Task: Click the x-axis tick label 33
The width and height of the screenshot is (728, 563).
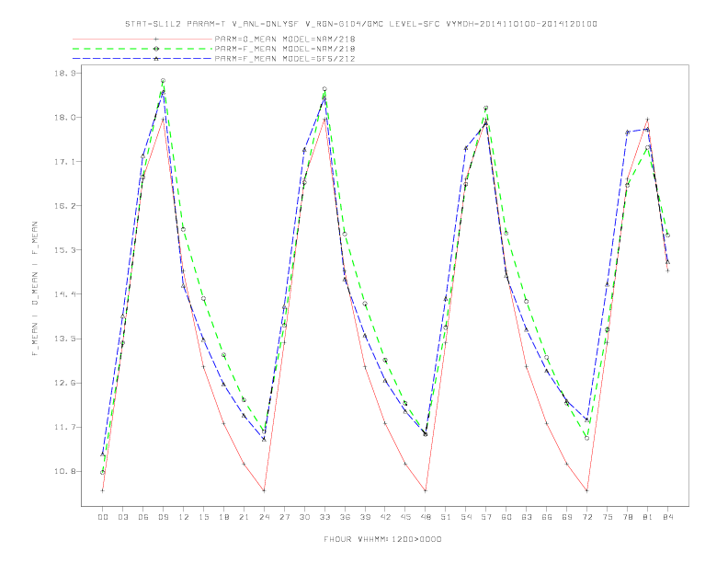Action: point(324,517)
